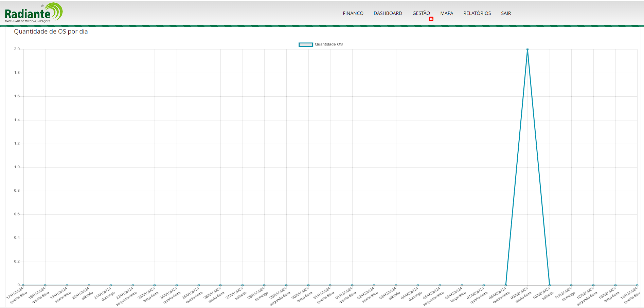Open the MAPA page
This screenshot has width=644, height=308.
[x=447, y=13]
